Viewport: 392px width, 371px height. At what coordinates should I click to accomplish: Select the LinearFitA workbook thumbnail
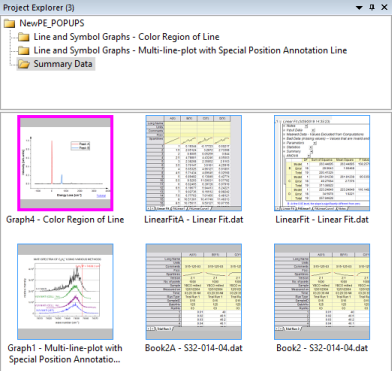tap(194, 163)
